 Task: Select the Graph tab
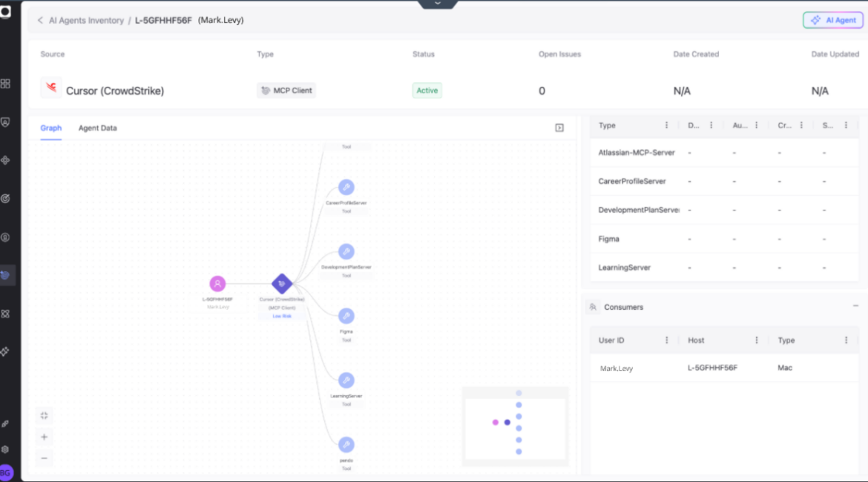tap(50, 128)
